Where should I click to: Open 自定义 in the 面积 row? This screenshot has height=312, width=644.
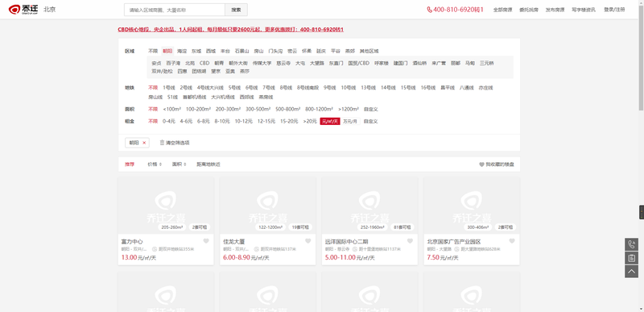370,110
